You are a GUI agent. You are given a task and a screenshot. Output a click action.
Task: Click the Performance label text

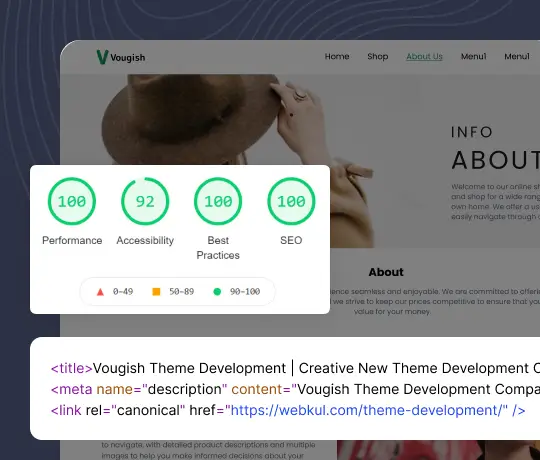coord(72,240)
